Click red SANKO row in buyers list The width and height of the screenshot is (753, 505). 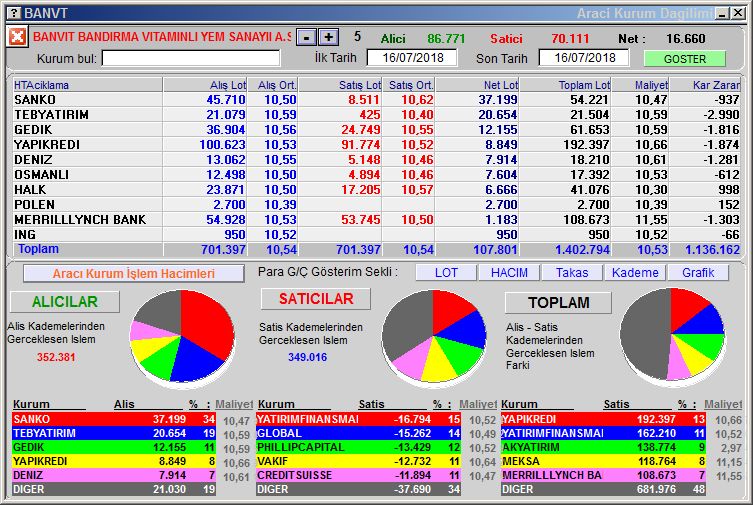pyautogui.click(x=114, y=419)
